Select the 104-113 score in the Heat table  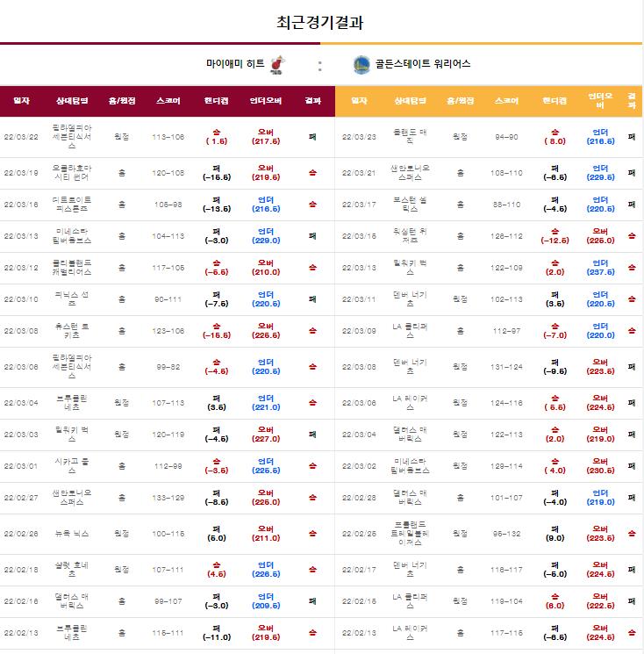coord(168,236)
